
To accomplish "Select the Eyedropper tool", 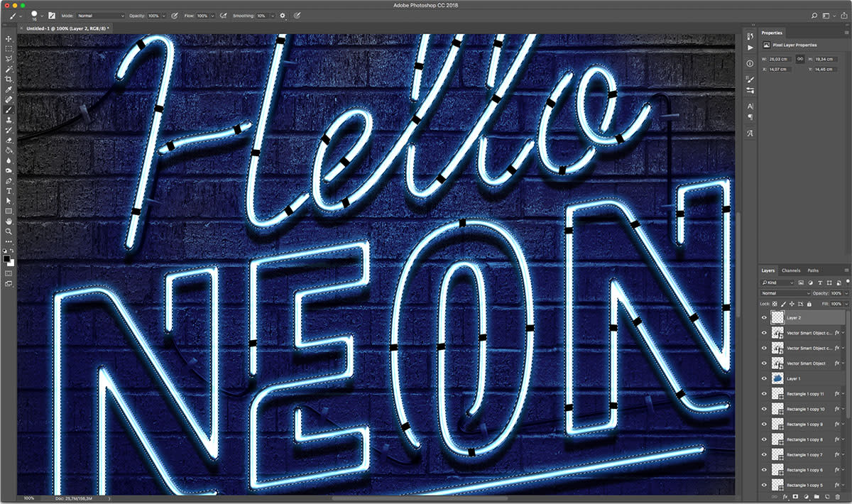I will 9,89.
